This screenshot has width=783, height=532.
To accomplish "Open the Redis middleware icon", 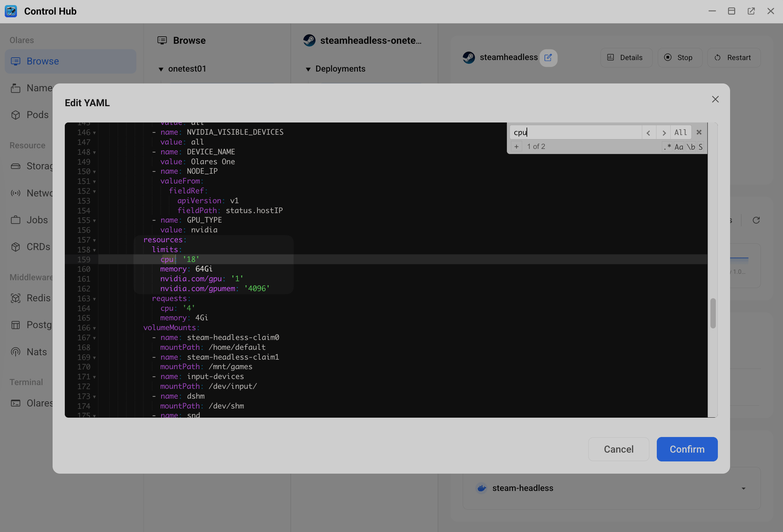I will pos(16,298).
